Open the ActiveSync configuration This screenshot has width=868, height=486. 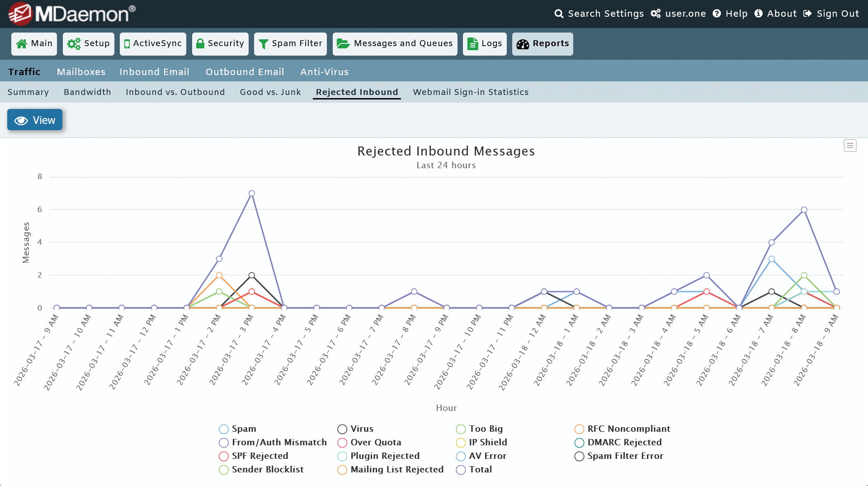(x=152, y=43)
